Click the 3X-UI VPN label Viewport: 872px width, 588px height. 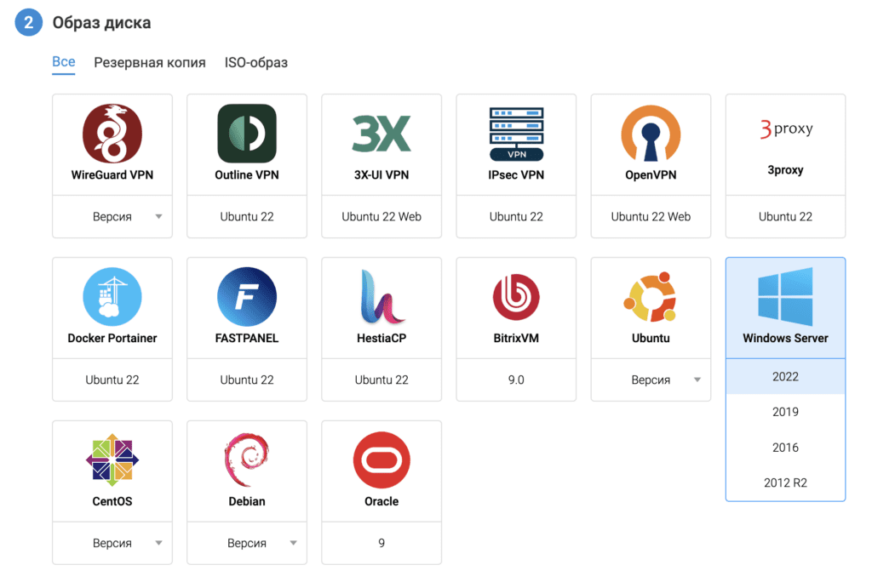[x=381, y=175]
